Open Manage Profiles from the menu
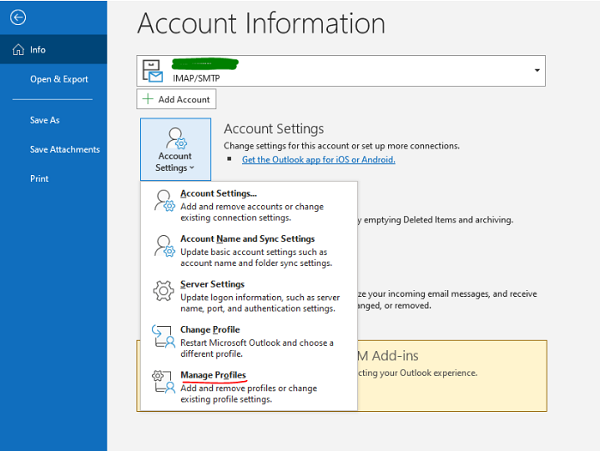The image size is (600, 451). coord(249,387)
